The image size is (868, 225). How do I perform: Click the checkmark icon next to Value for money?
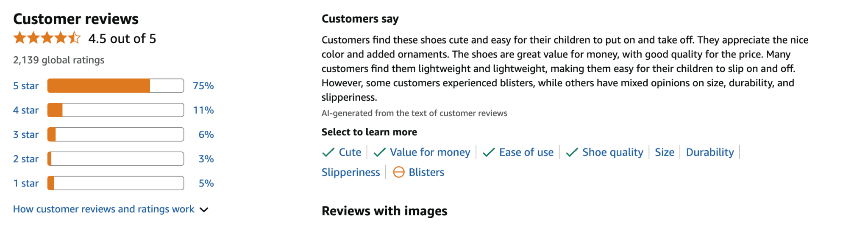pos(379,153)
